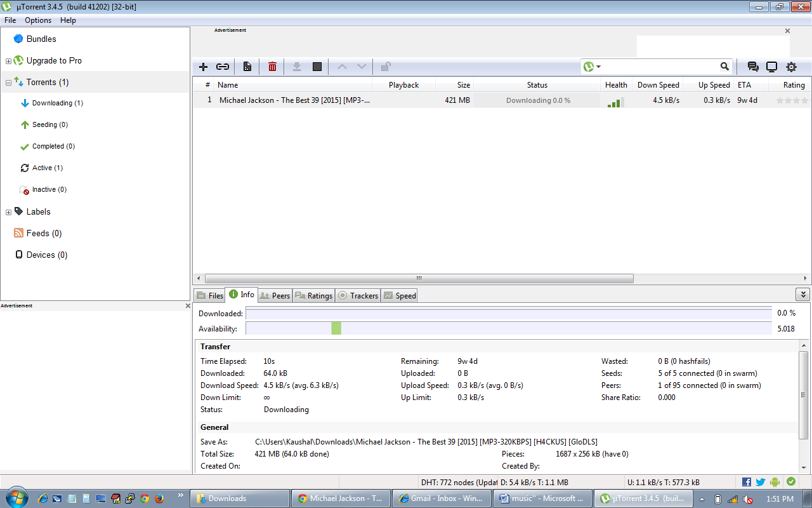Viewport: 812px width, 508px height.
Task: Select the Michael Jackson - The Best 39 torrent
Action: [x=294, y=100]
